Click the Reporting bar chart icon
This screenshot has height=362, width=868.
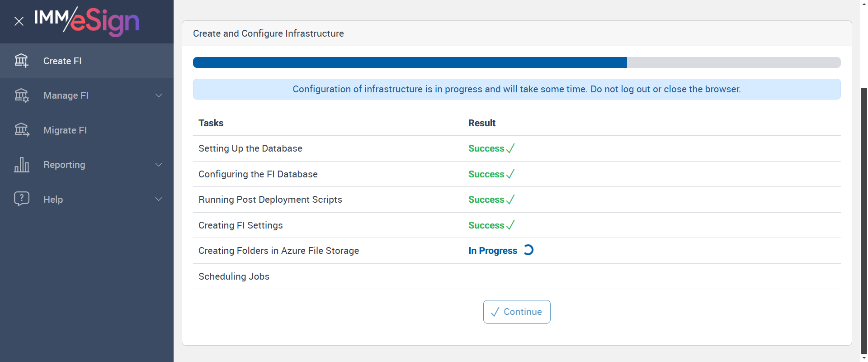click(x=21, y=165)
